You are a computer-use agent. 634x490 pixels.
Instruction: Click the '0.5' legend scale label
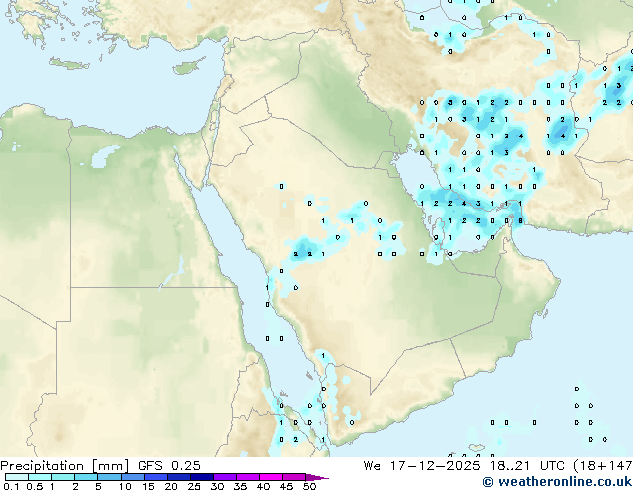coord(34,486)
